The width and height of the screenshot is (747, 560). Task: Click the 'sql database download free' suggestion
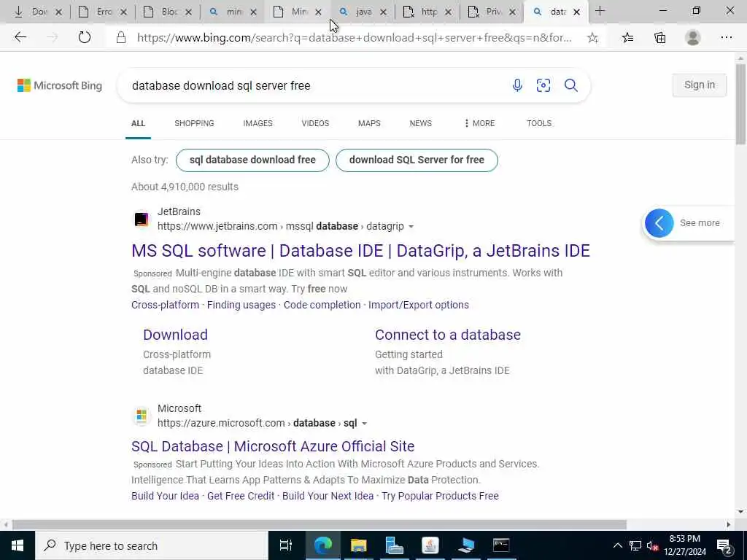click(x=252, y=160)
